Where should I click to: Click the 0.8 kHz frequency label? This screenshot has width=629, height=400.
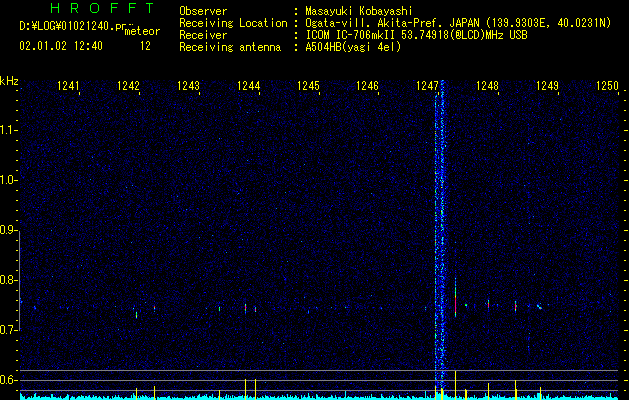[x=8, y=280]
